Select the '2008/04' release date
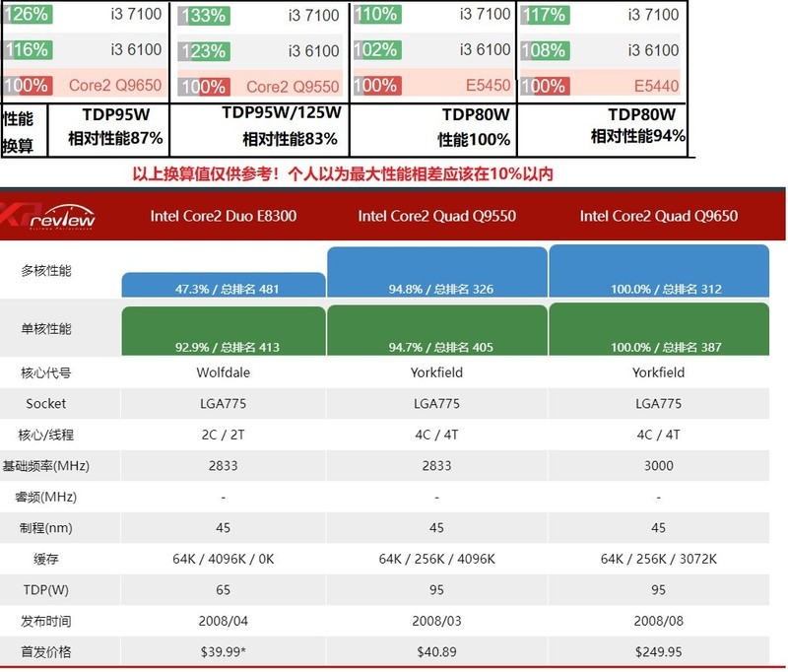Image resolution: width=788 pixels, height=672 pixels. pyautogui.click(x=224, y=621)
